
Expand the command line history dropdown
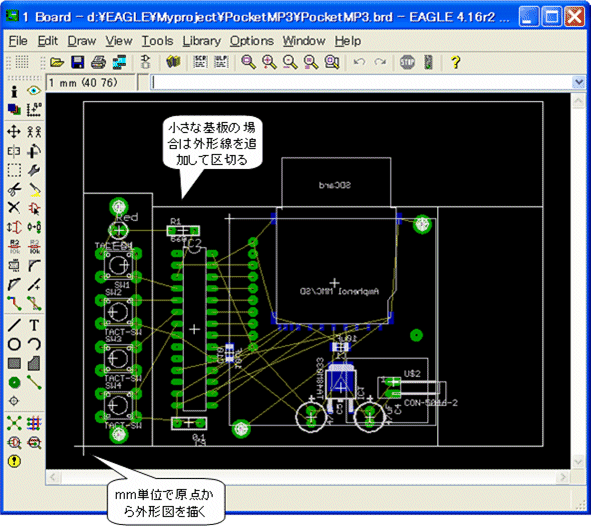578,82
